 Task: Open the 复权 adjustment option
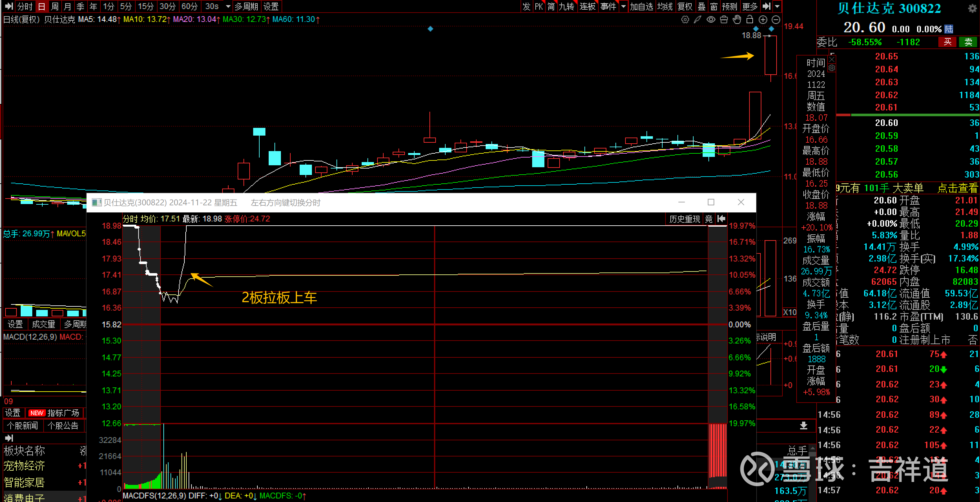(x=685, y=6)
